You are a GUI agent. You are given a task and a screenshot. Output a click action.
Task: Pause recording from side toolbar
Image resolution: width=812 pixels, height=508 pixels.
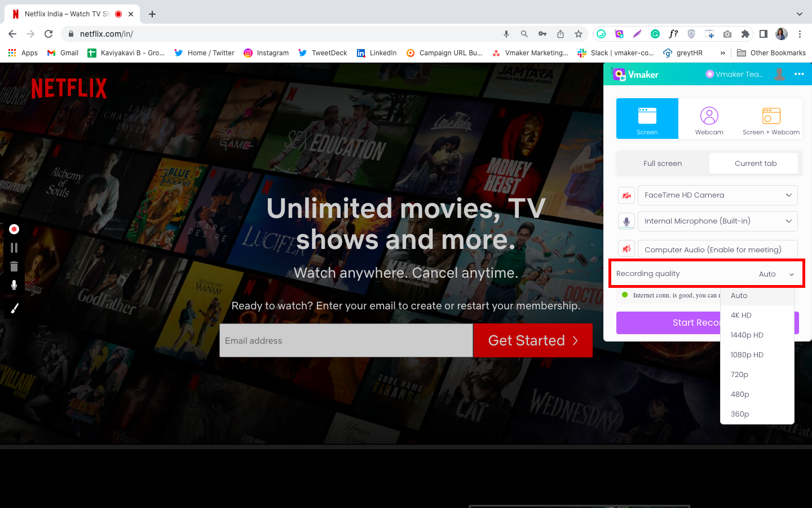point(14,248)
